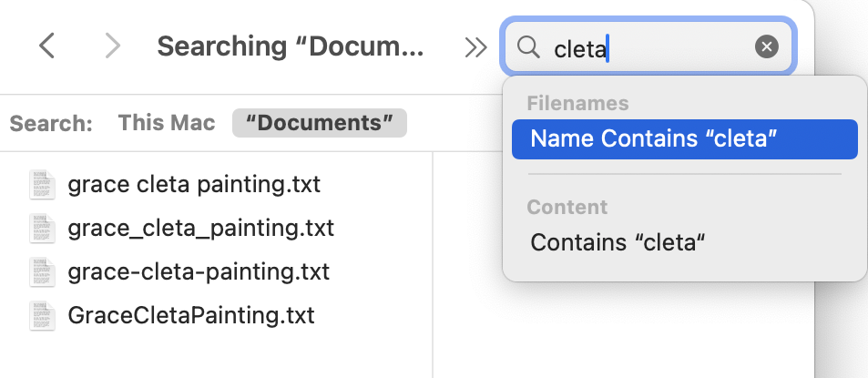The image size is (868, 378).
Task: Select file grace_cleta_painting.txt
Action: (201, 228)
